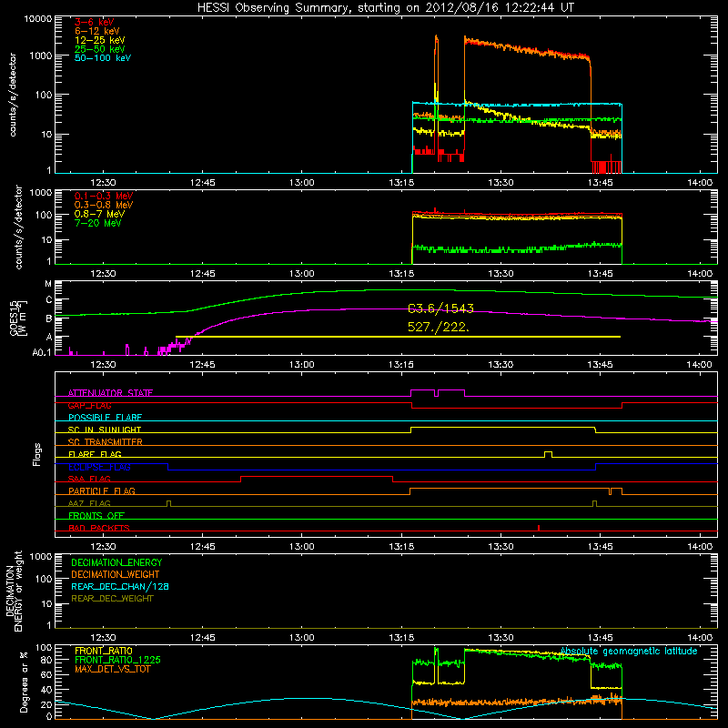Click the DECIMATION_WEIGHT legend label
728x728 pixels.
point(116,575)
